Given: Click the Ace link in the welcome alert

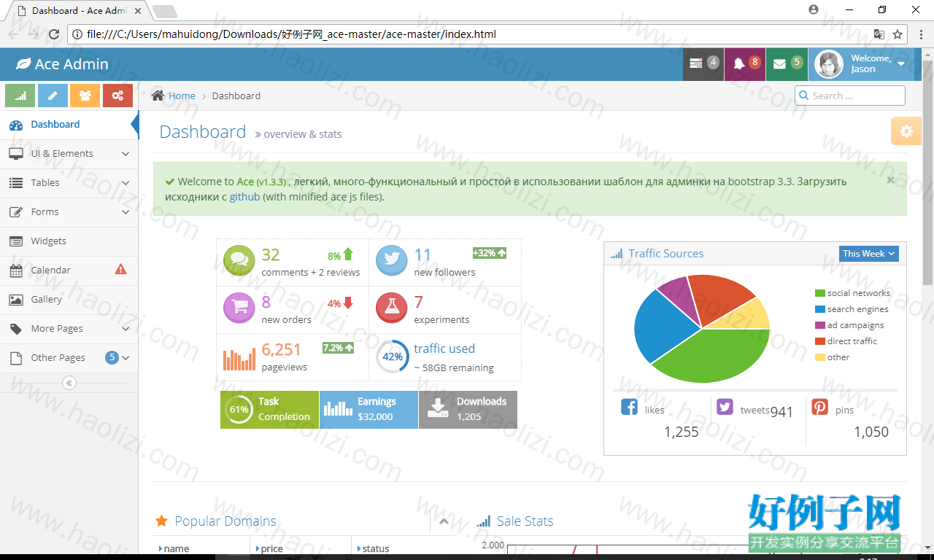Looking at the screenshot, I should pyautogui.click(x=245, y=182).
